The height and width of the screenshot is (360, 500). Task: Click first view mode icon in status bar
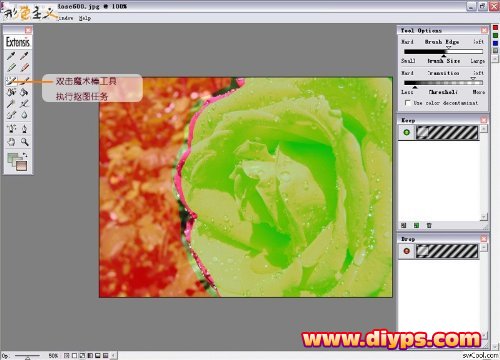tap(67, 356)
